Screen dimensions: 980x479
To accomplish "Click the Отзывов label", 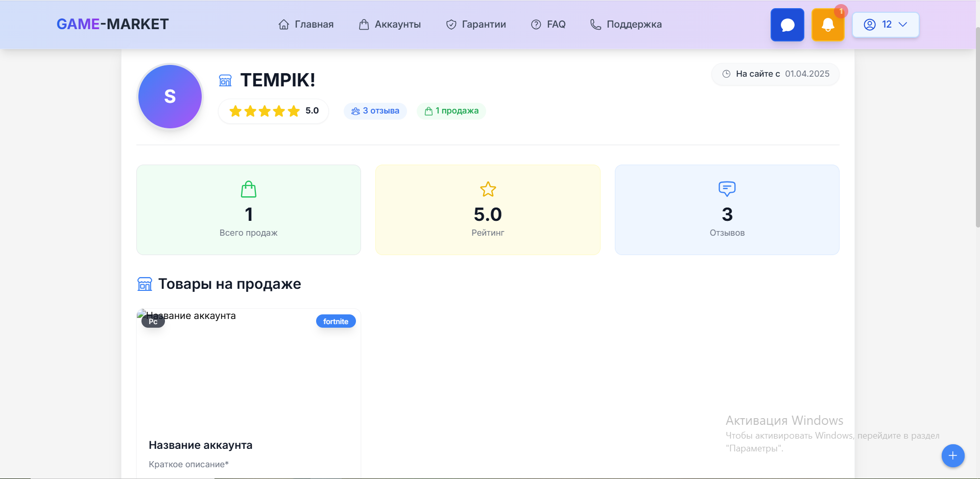I will click(727, 233).
